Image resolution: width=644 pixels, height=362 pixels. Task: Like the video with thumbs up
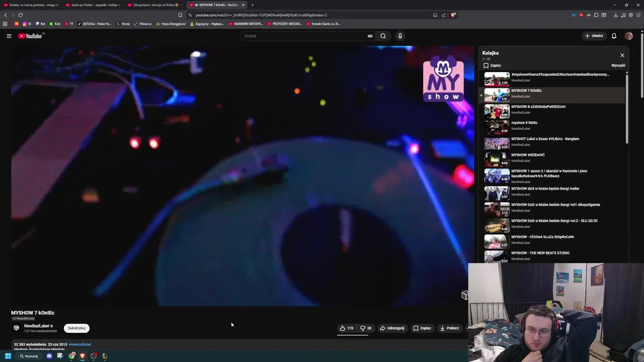click(347, 328)
